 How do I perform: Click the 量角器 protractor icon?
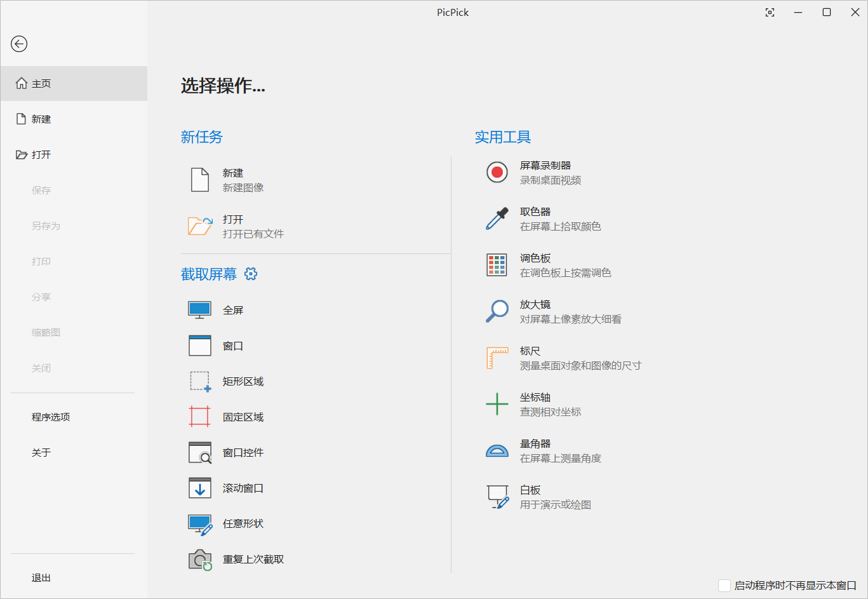497,450
